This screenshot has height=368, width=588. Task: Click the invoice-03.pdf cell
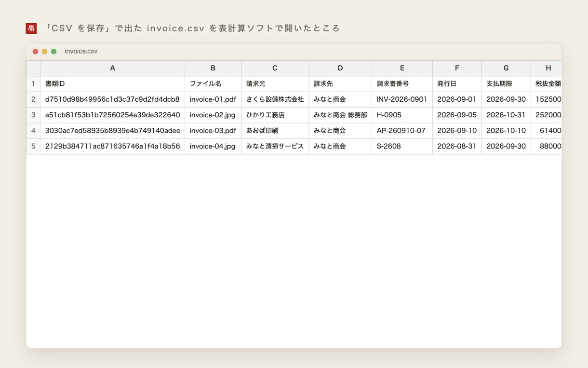213,131
